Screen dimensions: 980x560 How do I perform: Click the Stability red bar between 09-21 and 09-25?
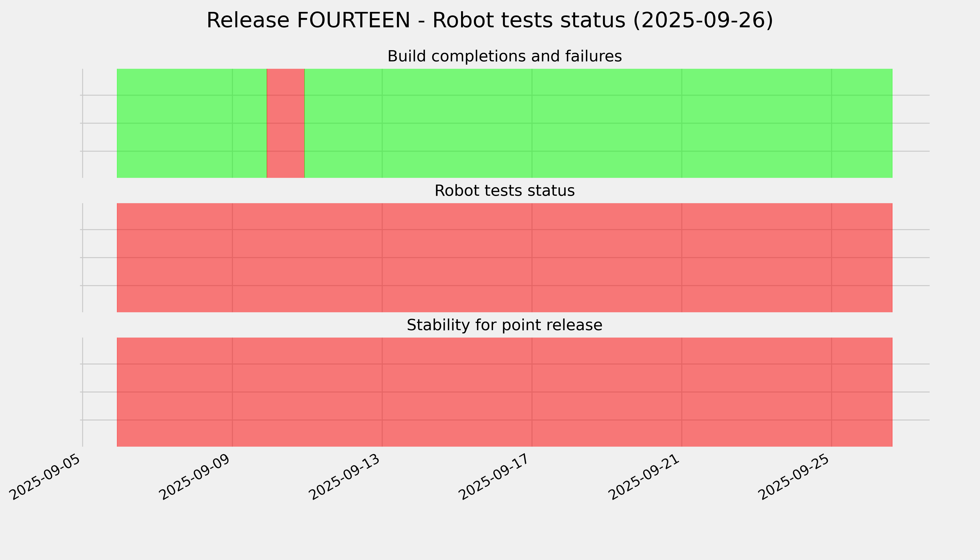point(756,392)
